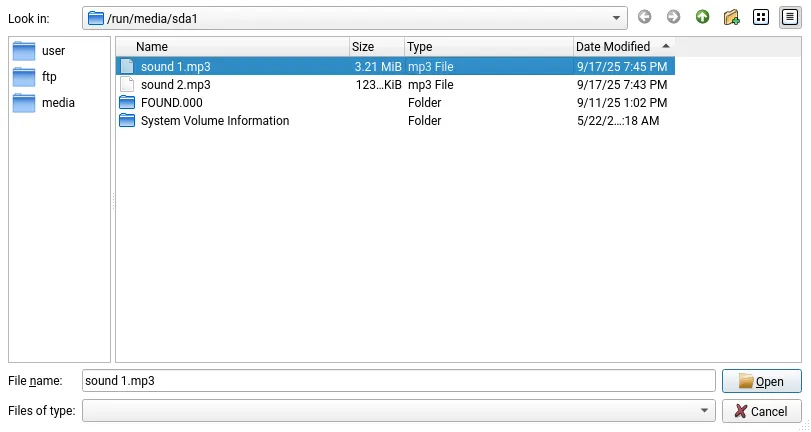Open the media folder in sidebar
The height and width of the screenshot is (432, 811).
[x=57, y=103]
